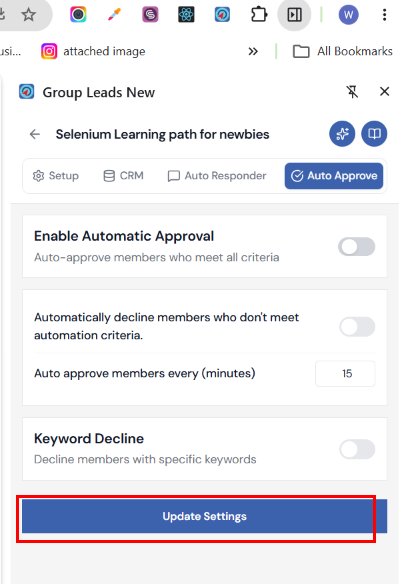Open the purple S extension icon
402x585 pixels.
point(150,15)
